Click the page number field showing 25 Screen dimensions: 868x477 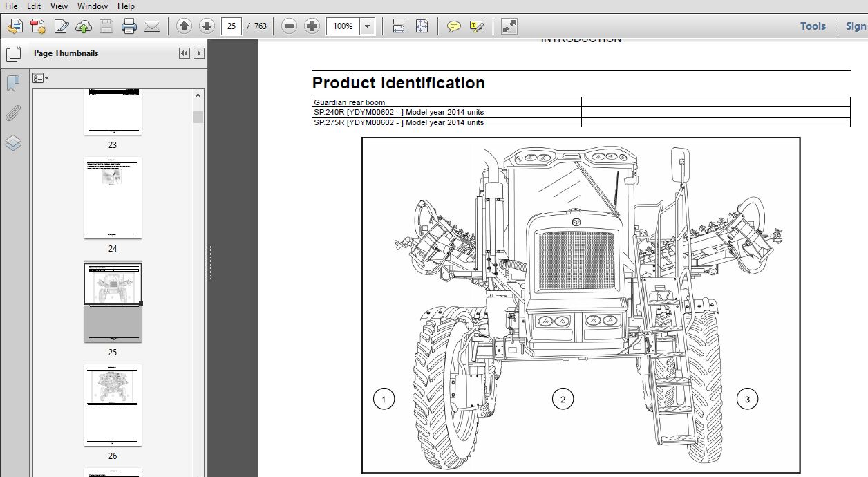[x=231, y=26]
